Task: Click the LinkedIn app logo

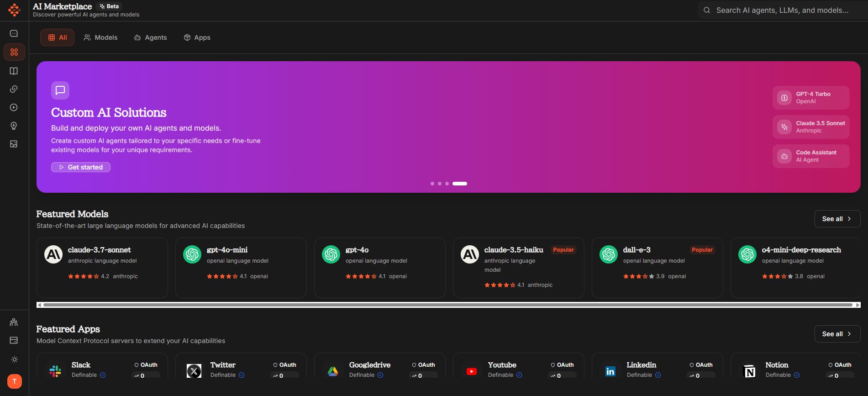Action: 610,371
